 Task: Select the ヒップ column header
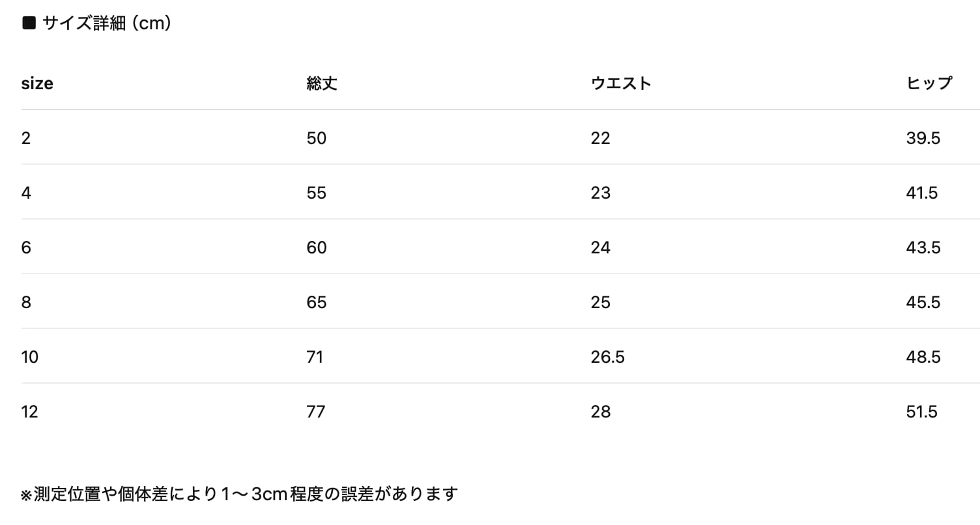coord(929,83)
